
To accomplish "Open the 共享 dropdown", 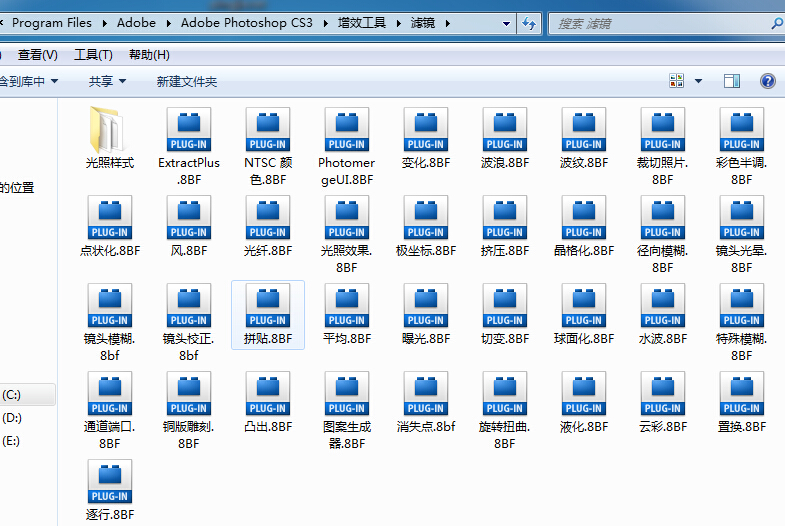I will coord(107,81).
